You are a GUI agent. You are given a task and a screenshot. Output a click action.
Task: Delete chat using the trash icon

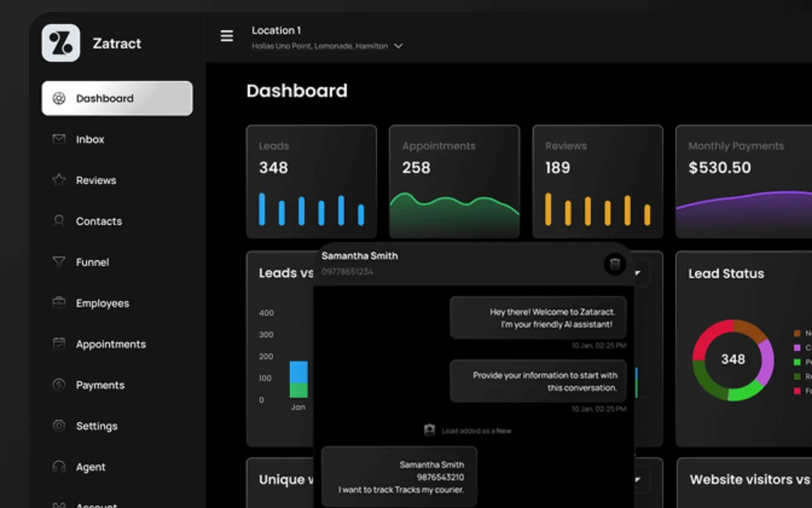click(615, 264)
